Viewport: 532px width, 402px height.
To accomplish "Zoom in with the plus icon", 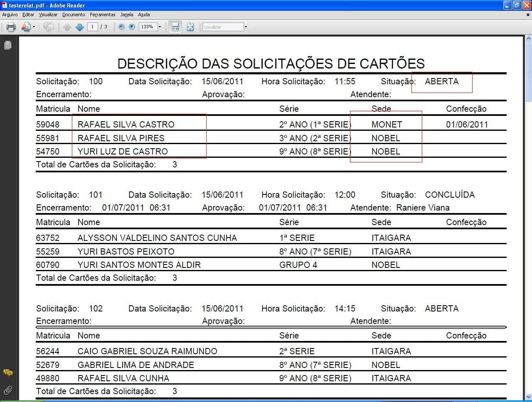I will coord(132,27).
